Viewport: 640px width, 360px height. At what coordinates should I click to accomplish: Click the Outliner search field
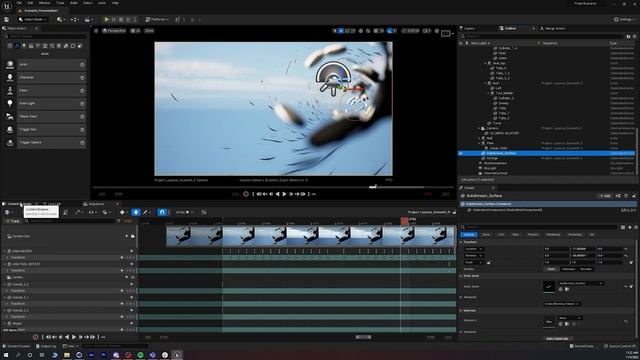tap(543, 36)
